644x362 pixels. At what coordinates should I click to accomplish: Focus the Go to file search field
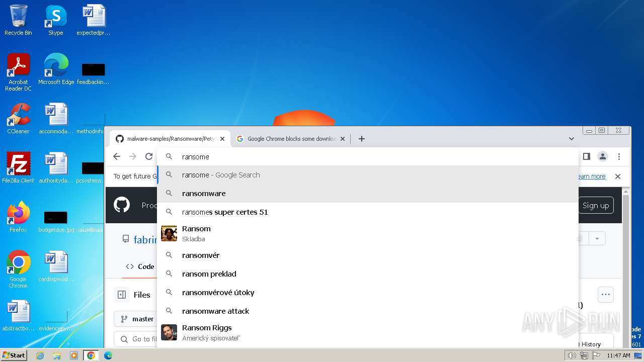136,339
